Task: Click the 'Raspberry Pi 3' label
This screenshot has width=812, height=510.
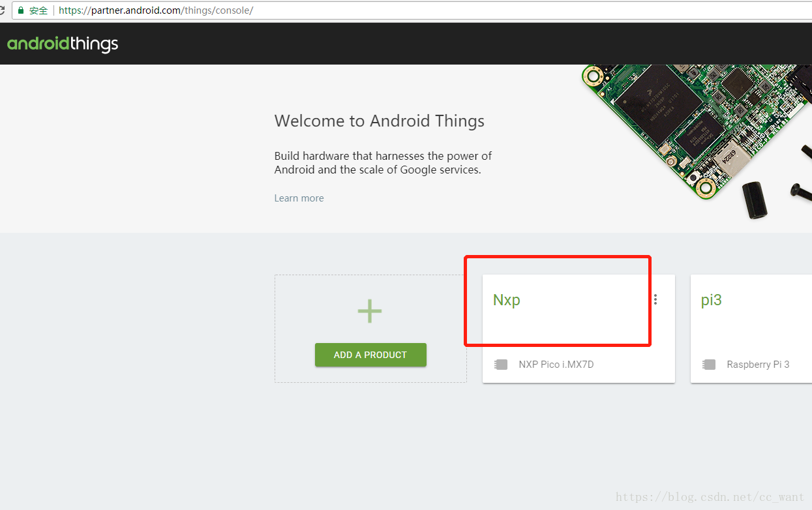Action: 758,365
